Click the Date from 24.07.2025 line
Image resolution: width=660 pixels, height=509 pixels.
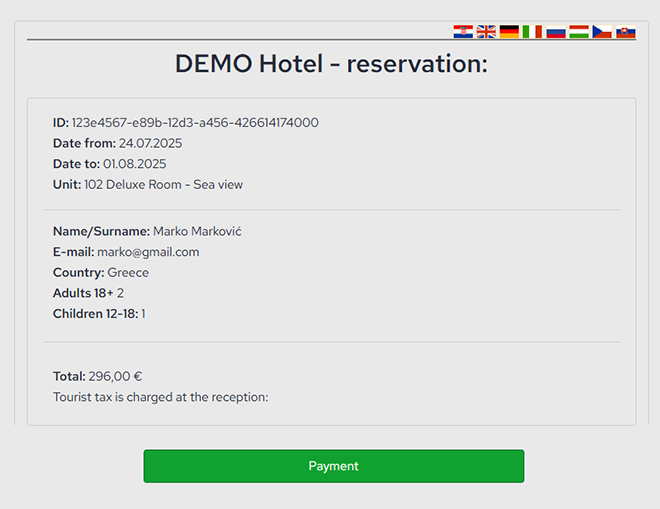(x=117, y=143)
